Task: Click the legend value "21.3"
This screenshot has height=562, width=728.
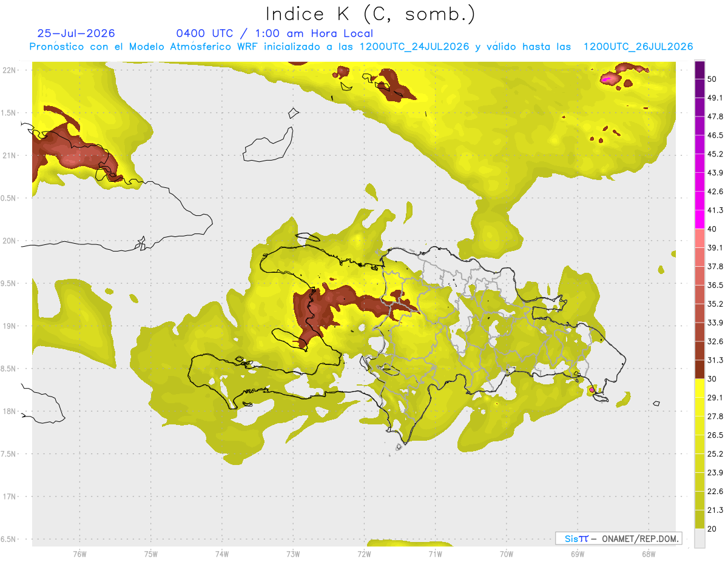Action: click(x=716, y=510)
